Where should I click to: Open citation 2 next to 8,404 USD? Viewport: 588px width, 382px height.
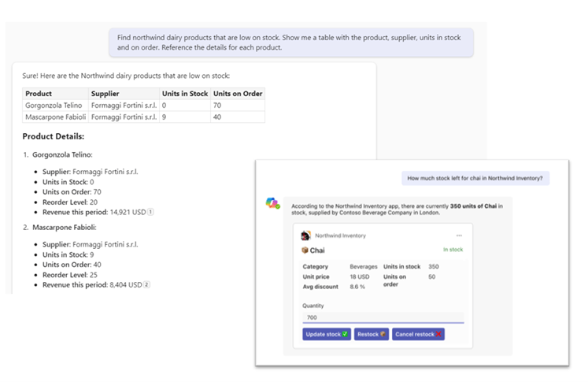coord(146,284)
